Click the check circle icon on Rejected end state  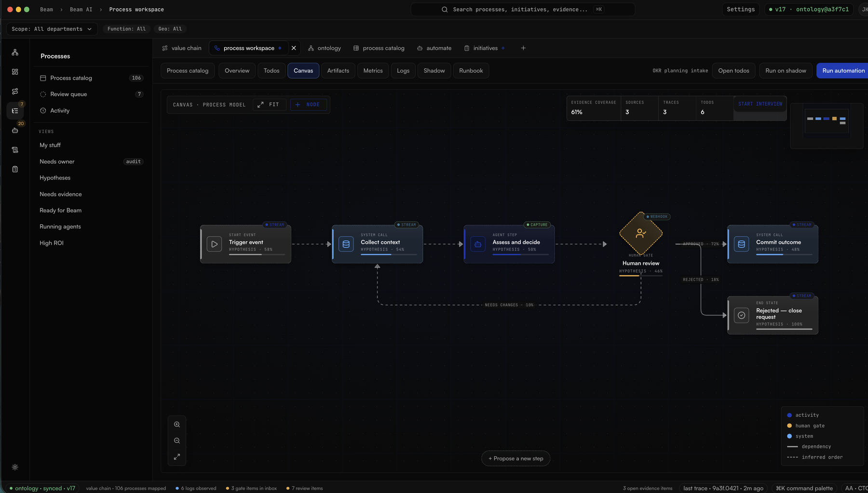tap(742, 315)
